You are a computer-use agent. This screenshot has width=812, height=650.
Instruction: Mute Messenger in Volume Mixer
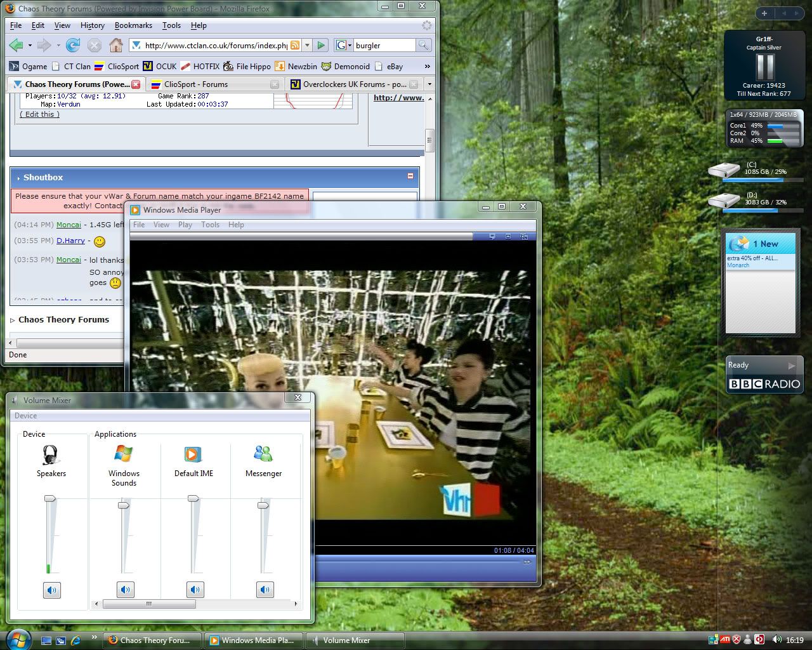pos(265,590)
